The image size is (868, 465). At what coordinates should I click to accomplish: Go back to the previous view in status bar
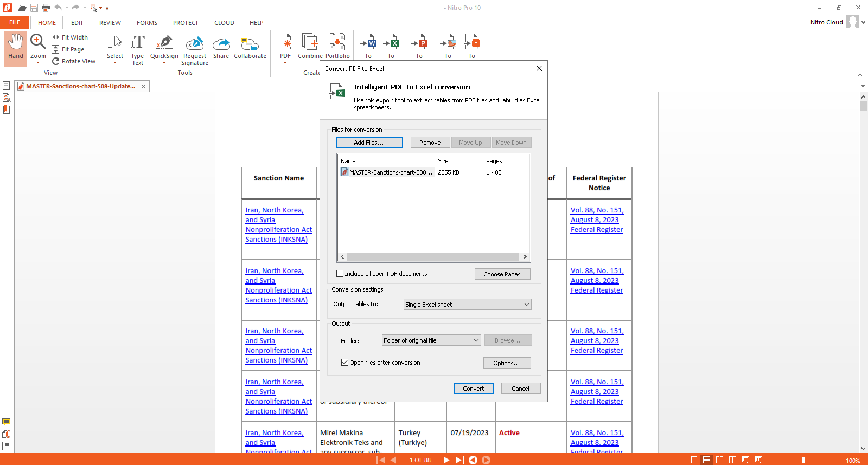pyautogui.click(x=473, y=460)
